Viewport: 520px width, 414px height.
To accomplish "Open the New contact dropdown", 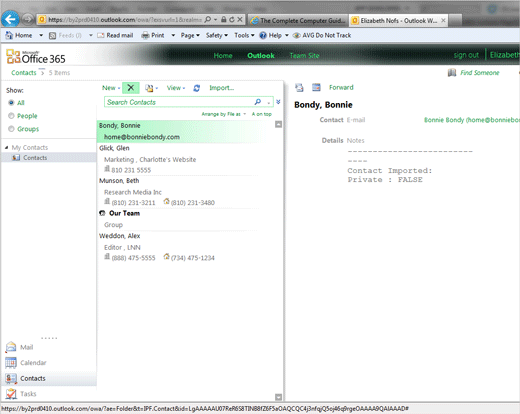I will tap(111, 88).
